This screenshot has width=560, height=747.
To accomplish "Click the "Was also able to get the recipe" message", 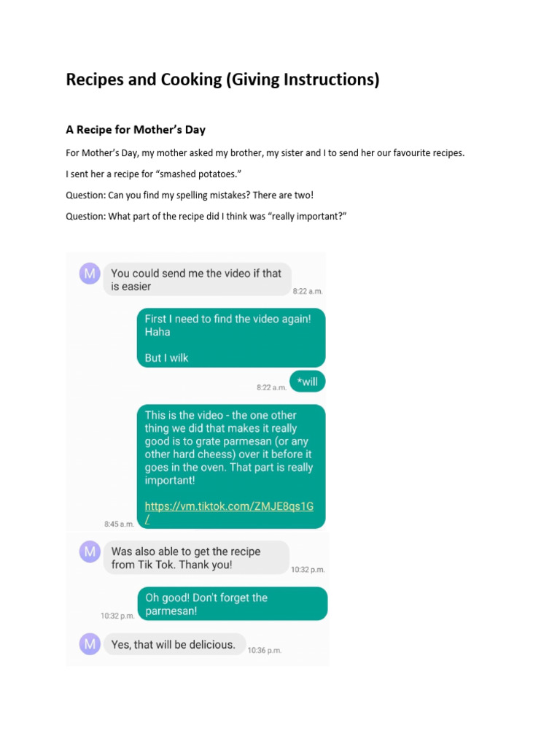I will [196, 557].
